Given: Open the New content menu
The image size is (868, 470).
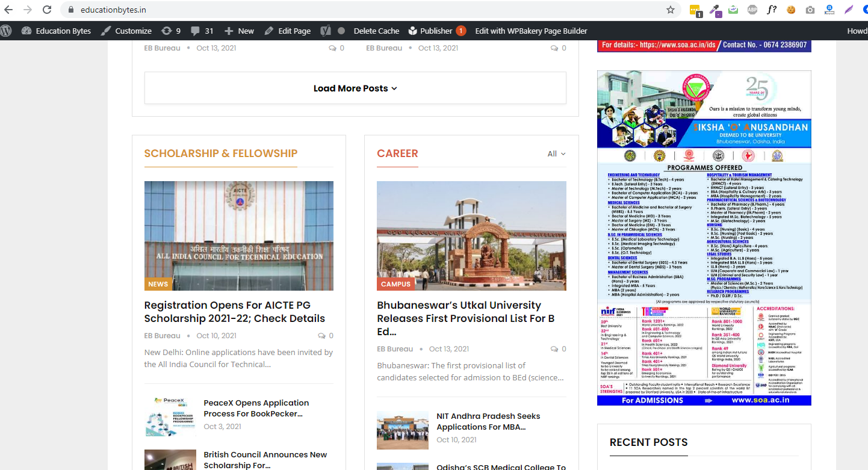Looking at the screenshot, I should tap(239, 31).
